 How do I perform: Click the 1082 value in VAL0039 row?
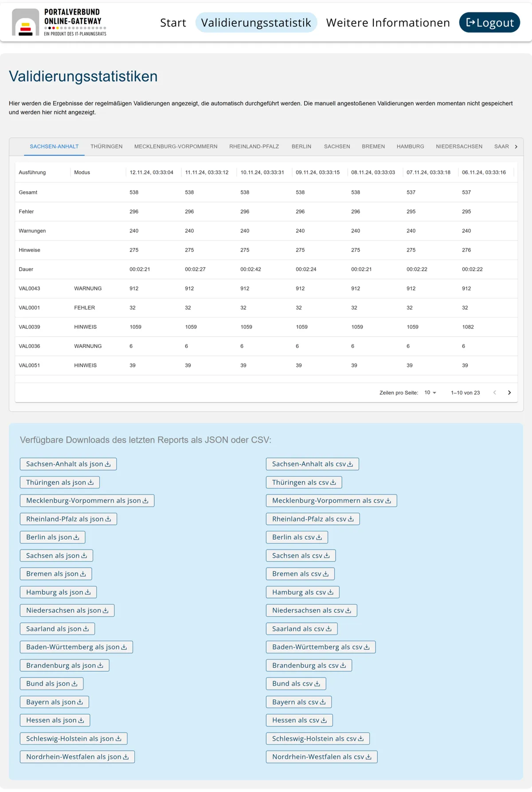(468, 327)
